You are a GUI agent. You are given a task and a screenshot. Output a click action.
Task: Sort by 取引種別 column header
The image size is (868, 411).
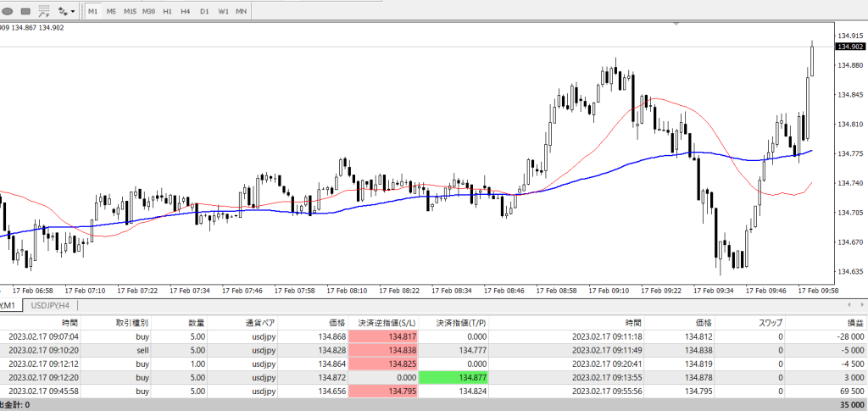tap(132, 323)
